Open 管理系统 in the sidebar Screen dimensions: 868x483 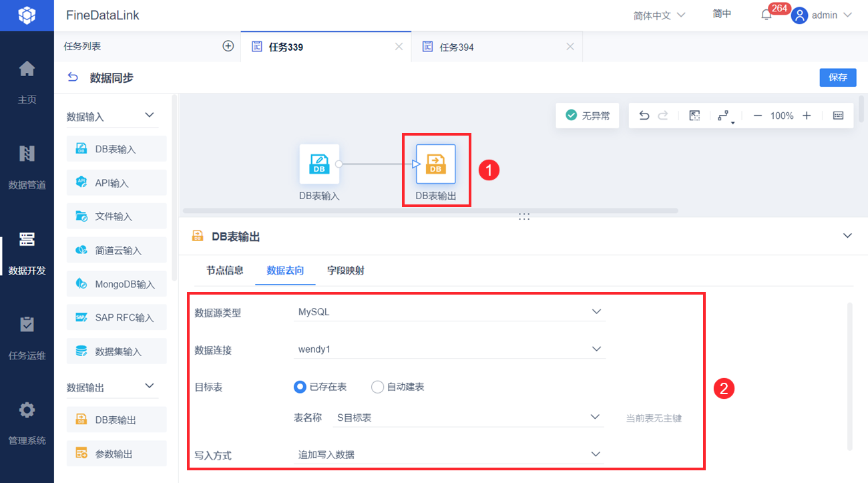(27, 423)
